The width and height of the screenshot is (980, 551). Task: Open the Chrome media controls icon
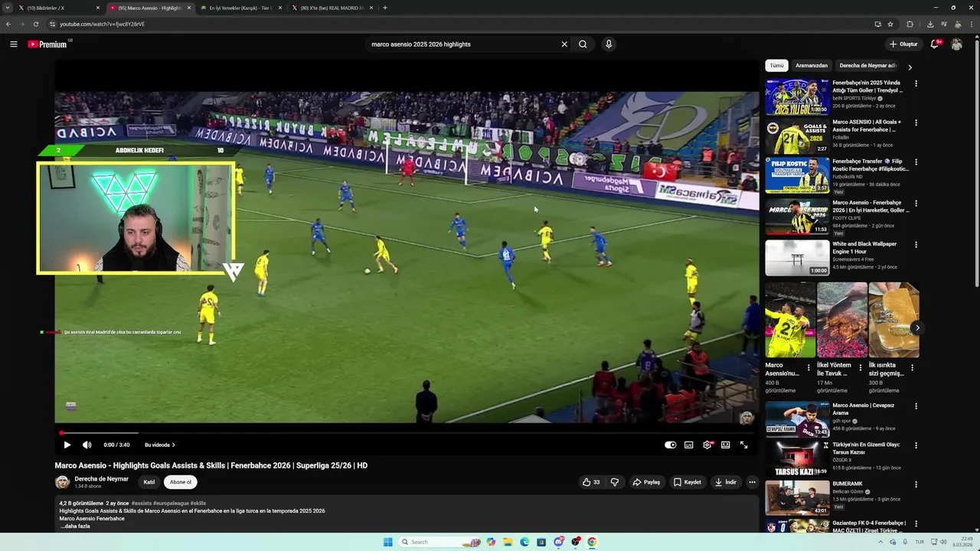tap(944, 24)
